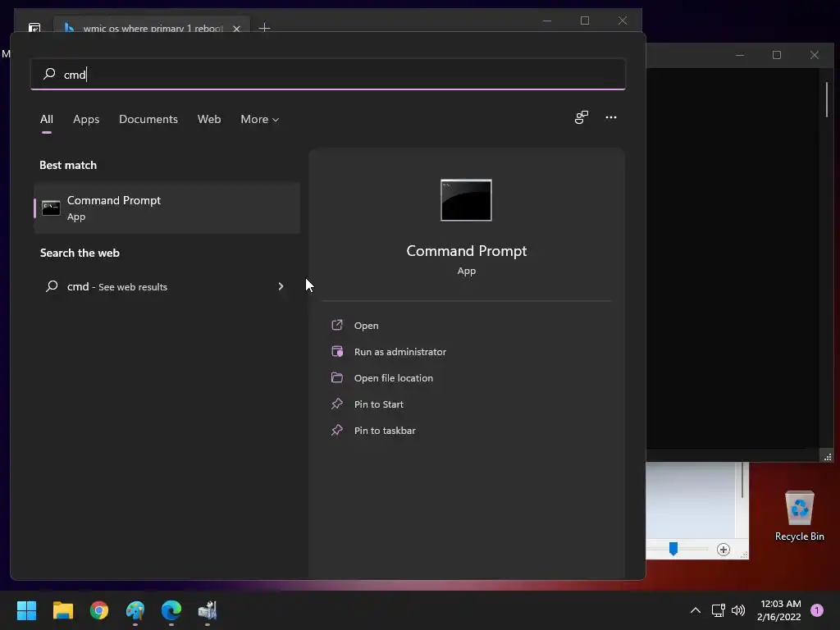Click the zoom in plus button in Paint
Image resolution: width=840 pixels, height=630 pixels.
pyautogui.click(x=724, y=550)
